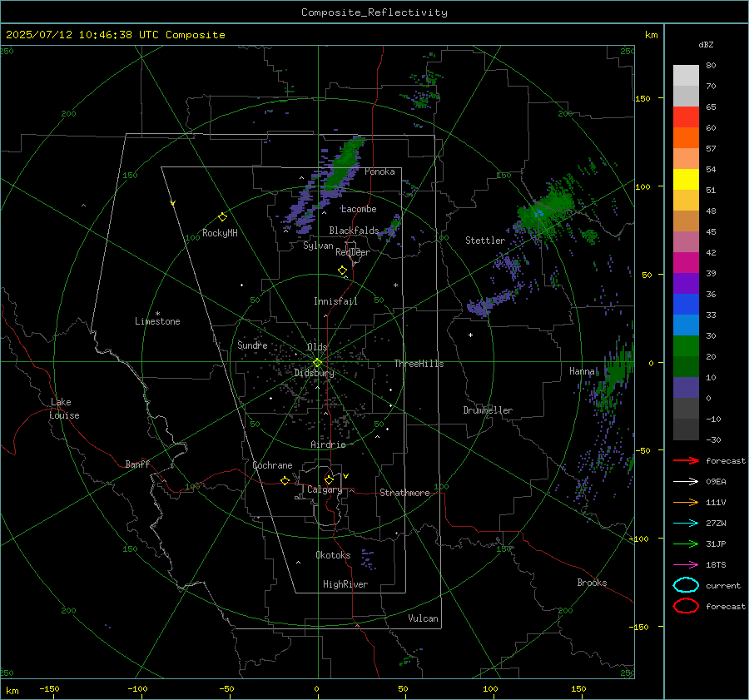This screenshot has height=700, width=749.
Task: Click the Hanna town label
Action: (582, 371)
